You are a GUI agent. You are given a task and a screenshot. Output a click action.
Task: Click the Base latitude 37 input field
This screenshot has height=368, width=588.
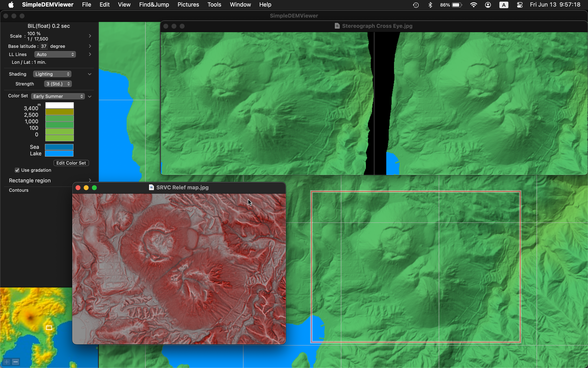[x=44, y=46]
